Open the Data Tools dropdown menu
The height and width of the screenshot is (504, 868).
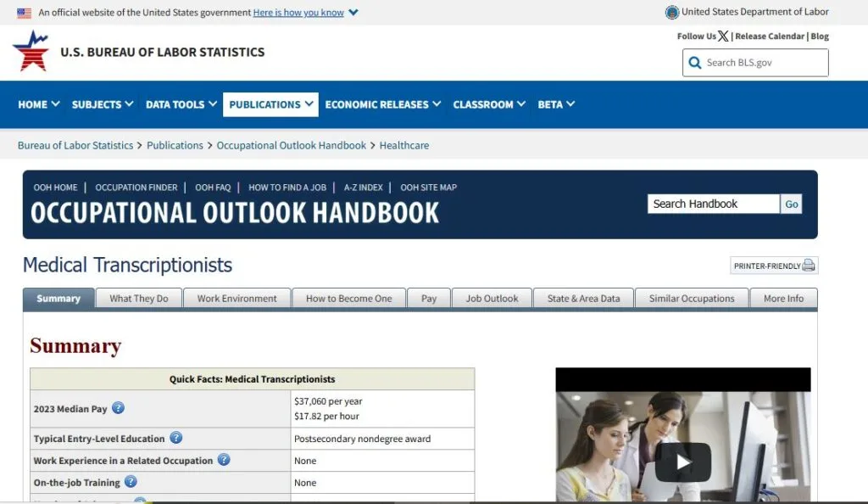pyautogui.click(x=181, y=104)
